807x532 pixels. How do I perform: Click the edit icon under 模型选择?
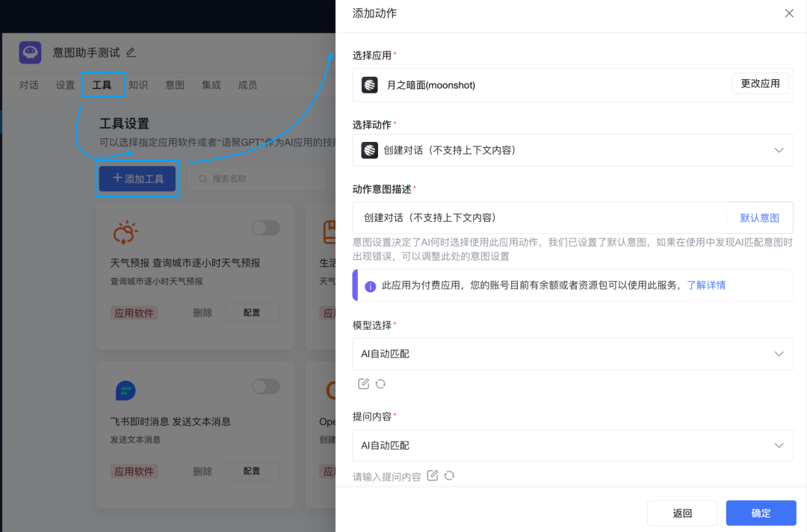[x=363, y=384]
